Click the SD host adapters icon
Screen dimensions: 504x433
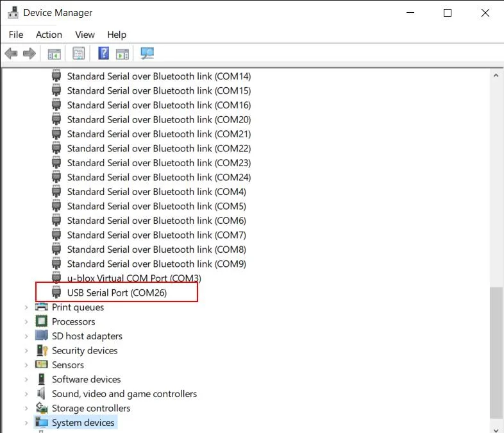point(42,335)
